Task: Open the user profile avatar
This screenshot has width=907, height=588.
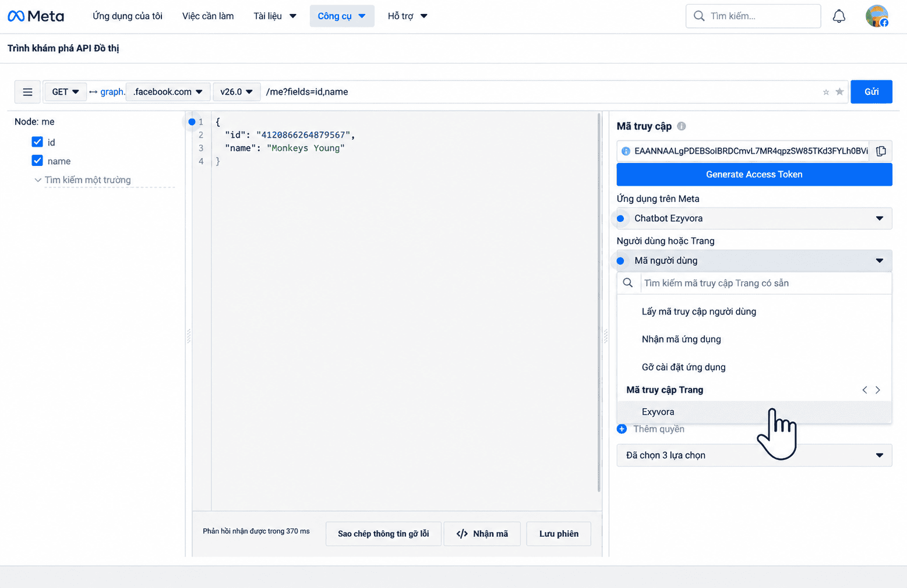Action: (877, 16)
